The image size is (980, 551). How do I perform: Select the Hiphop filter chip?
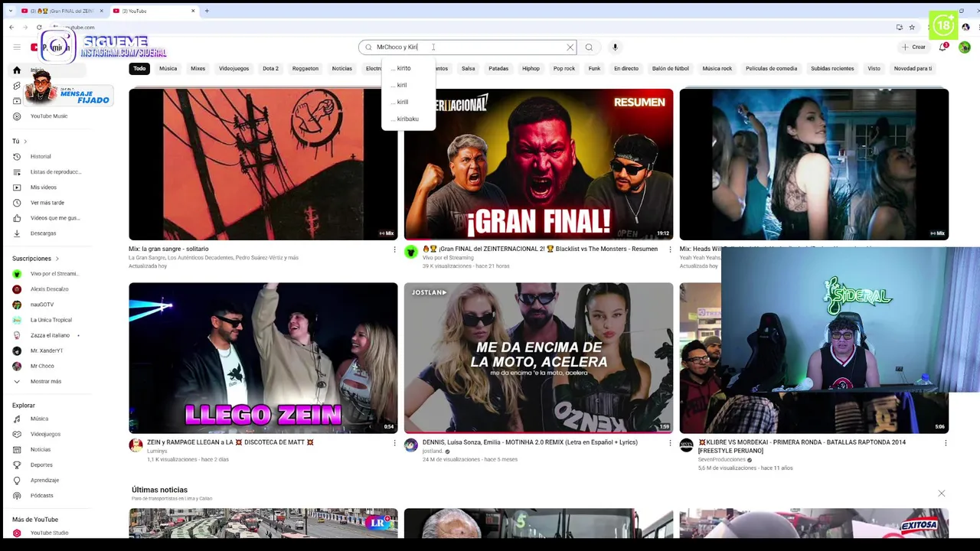531,69
